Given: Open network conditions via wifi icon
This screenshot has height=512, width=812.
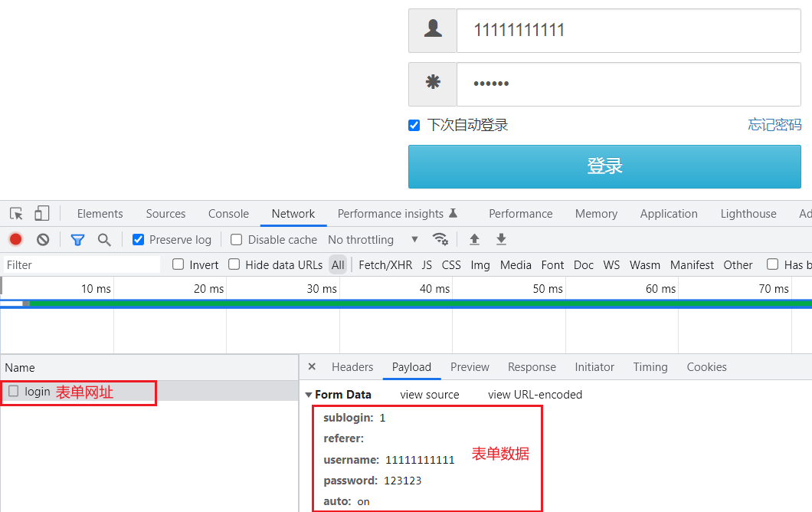Looking at the screenshot, I should pos(440,239).
